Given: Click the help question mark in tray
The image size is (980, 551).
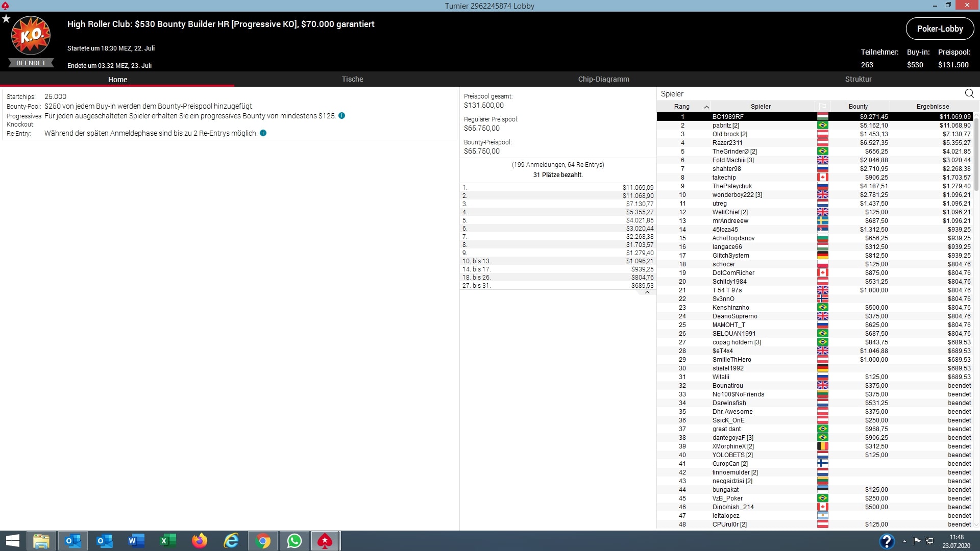Looking at the screenshot, I should 887,541.
